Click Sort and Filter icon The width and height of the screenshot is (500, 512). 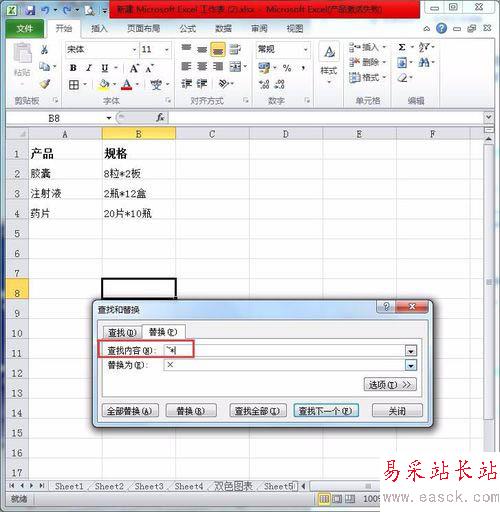coord(424,47)
